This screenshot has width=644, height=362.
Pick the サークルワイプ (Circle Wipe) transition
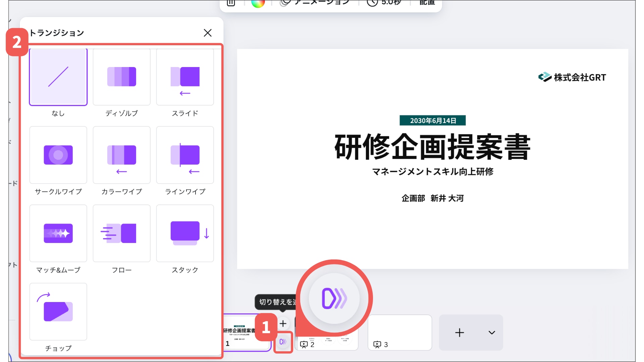(x=58, y=155)
